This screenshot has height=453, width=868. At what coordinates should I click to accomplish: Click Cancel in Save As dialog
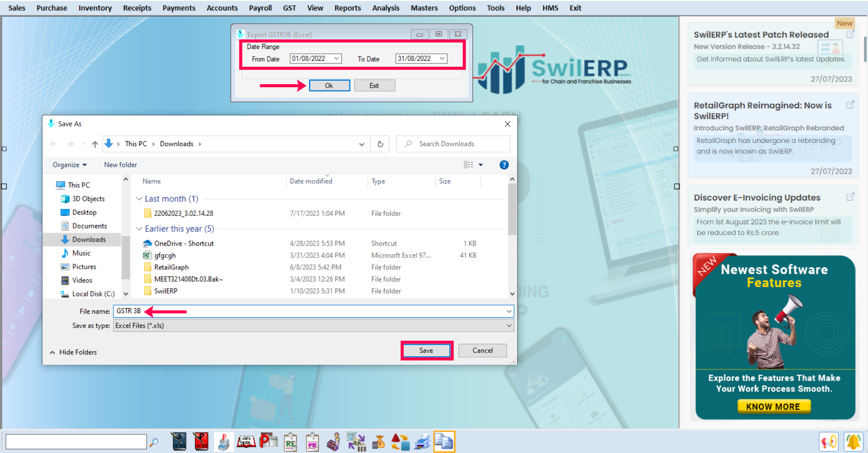click(x=482, y=350)
